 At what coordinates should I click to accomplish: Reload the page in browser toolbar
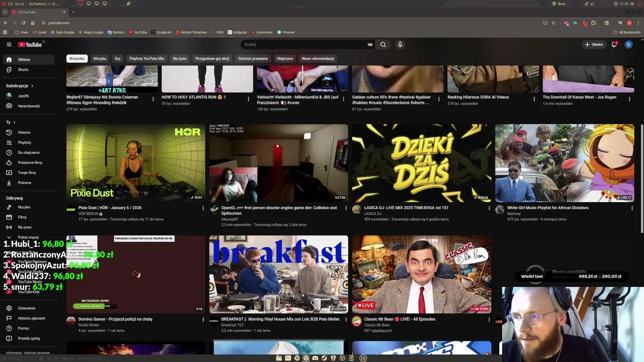[23, 23]
